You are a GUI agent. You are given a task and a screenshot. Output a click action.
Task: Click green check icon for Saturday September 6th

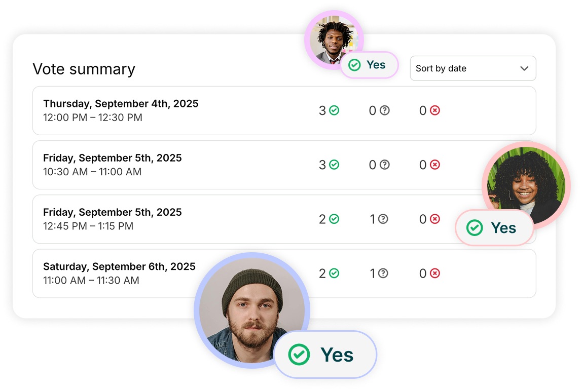[x=334, y=273]
